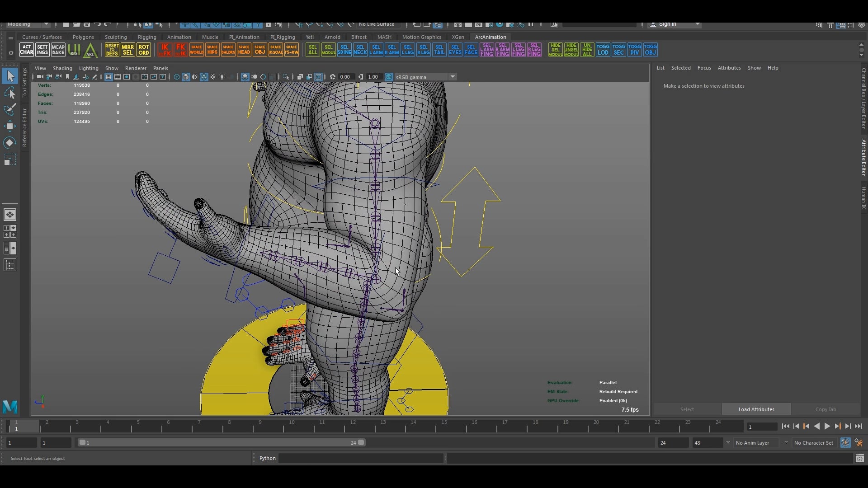The width and height of the screenshot is (868, 488).
Task: Click the SEL ALL shelf icon
Action: (313, 50)
